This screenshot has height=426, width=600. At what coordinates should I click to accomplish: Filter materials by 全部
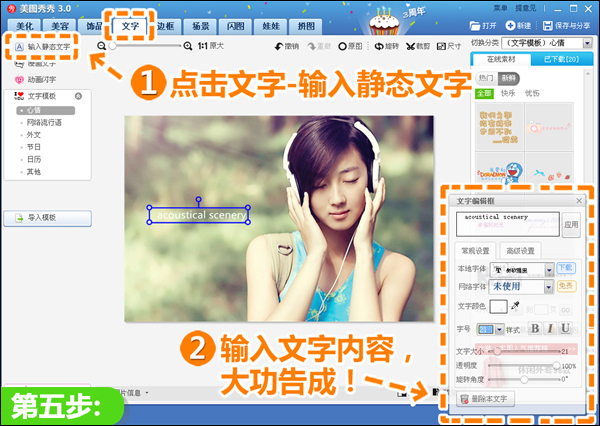click(x=484, y=93)
